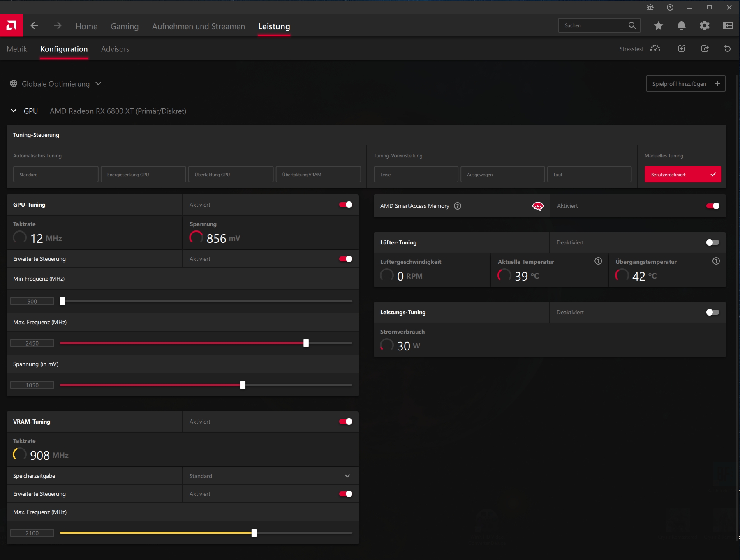Toggle VRAM Erweiterte Steuerung switch
Screen dimensions: 740x560
point(346,494)
